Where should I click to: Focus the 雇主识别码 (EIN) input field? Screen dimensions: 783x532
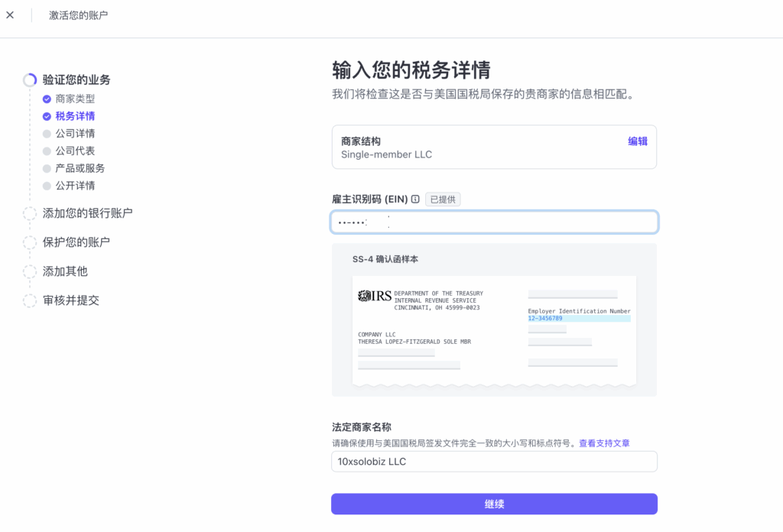click(x=494, y=222)
